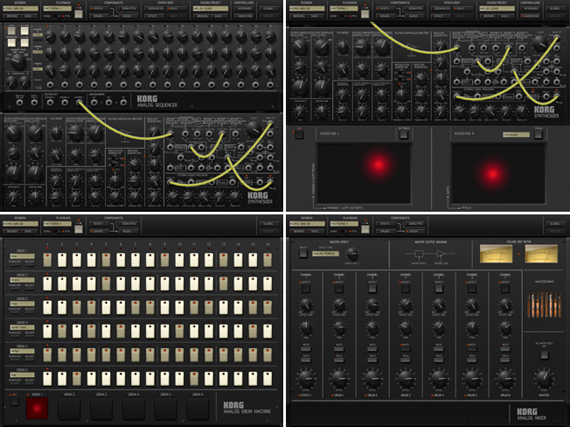Click the play button in sequencer view playback section
The image size is (570, 427).
[79, 14]
